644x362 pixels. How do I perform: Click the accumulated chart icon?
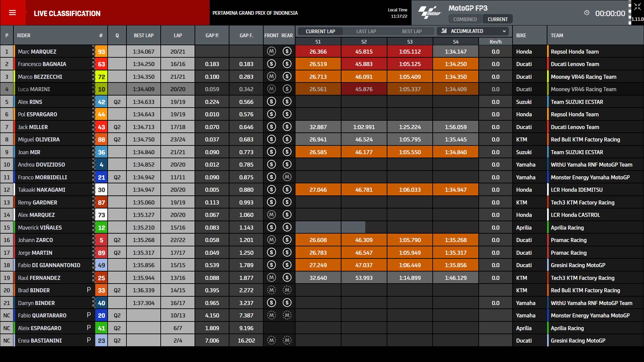(444, 31)
